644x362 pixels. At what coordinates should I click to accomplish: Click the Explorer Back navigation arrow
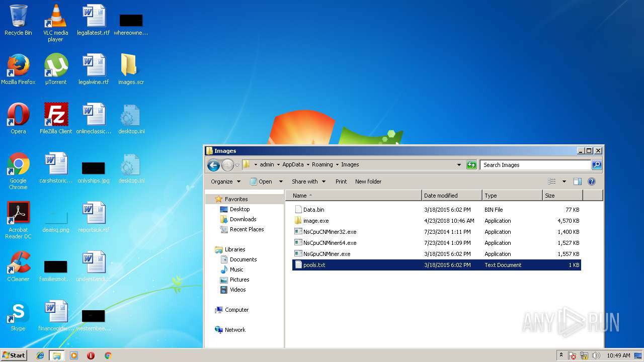point(213,165)
